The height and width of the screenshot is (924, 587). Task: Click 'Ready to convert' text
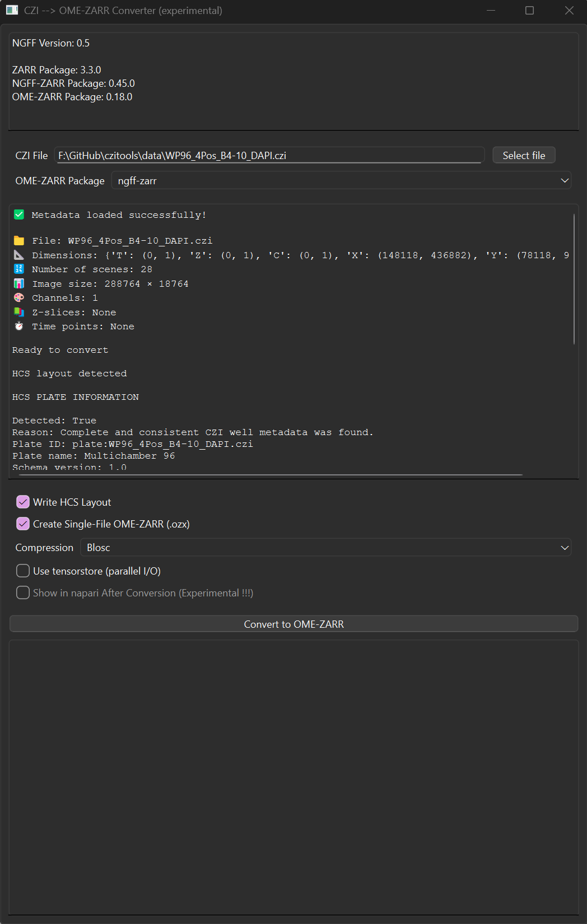click(x=60, y=350)
